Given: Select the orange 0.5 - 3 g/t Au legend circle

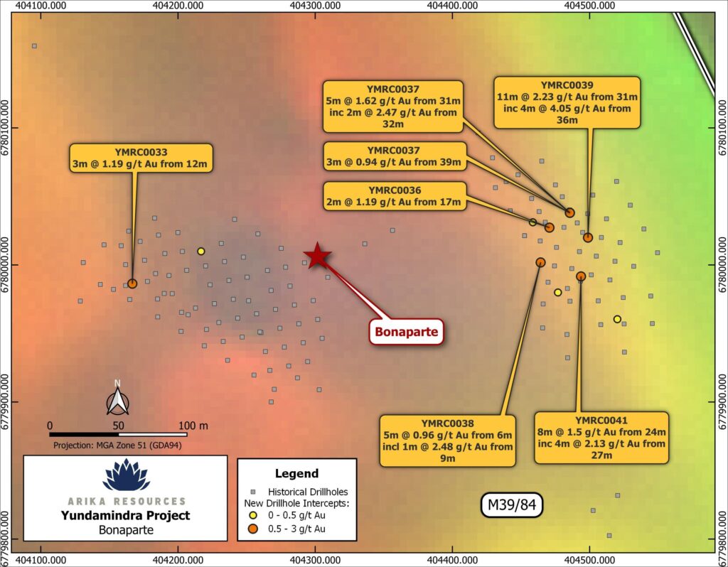Looking at the screenshot, I should coord(252,529).
